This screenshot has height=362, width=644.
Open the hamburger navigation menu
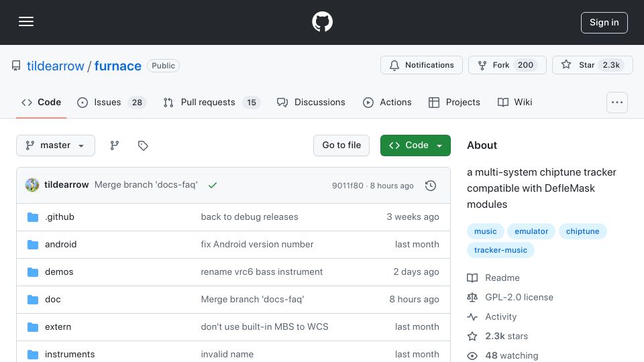(26, 21)
